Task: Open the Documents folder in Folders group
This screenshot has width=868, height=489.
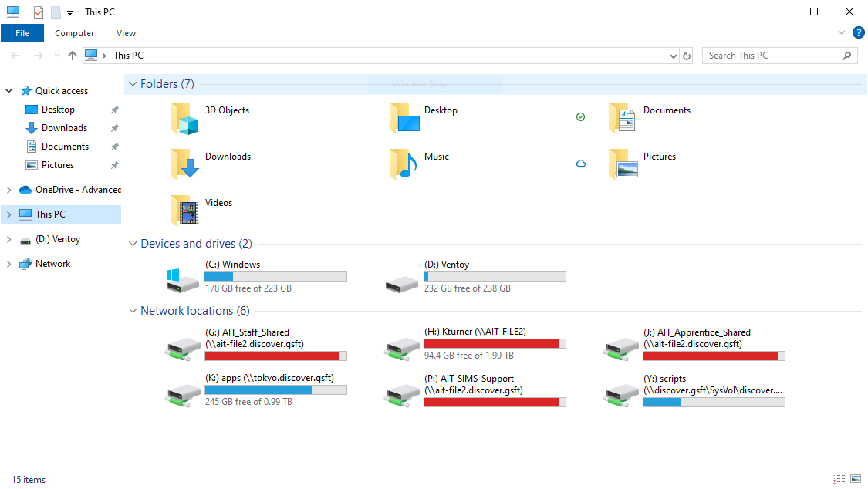Action: [622, 118]
